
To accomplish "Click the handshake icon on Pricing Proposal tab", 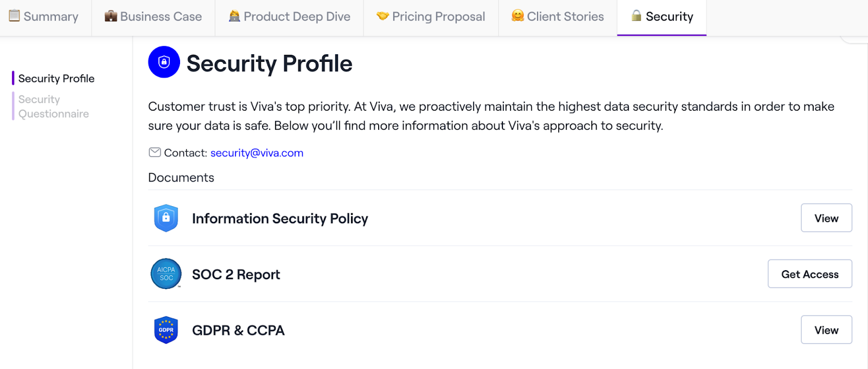I will 382,16.
